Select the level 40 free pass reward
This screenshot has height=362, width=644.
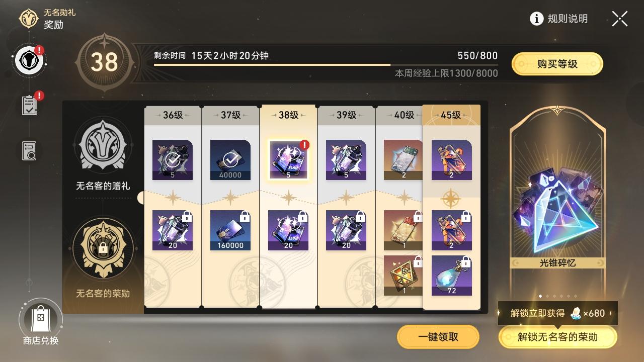click(x=404, y=160)
